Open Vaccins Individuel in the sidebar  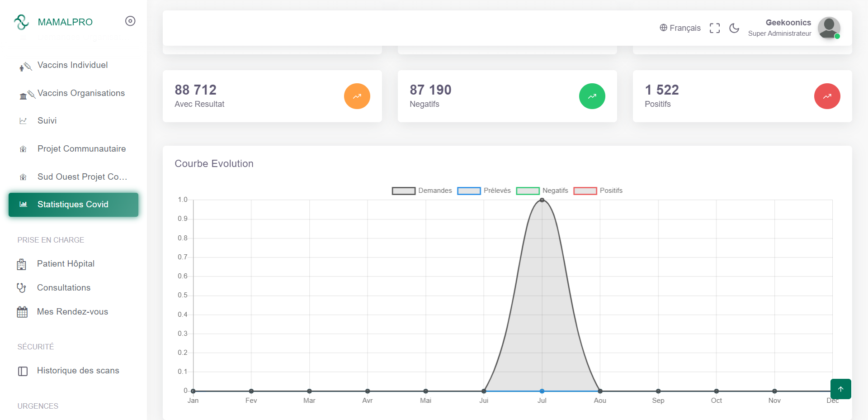click(x=73, y=65)
